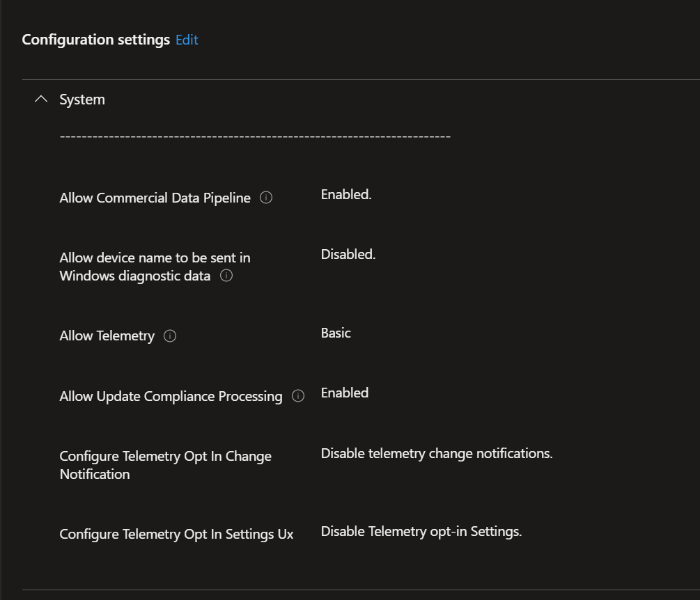The image size is (700, 600).
Task: Click 'Disable Telemetry opt-in Settings.' value text
Action: click(x=421, y=531)
